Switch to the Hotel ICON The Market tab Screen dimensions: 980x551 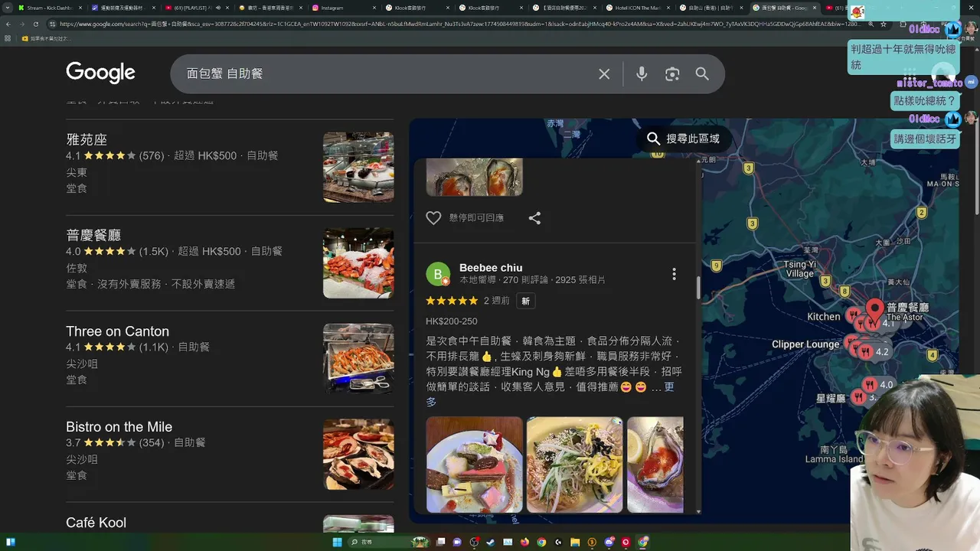point(639,8)
